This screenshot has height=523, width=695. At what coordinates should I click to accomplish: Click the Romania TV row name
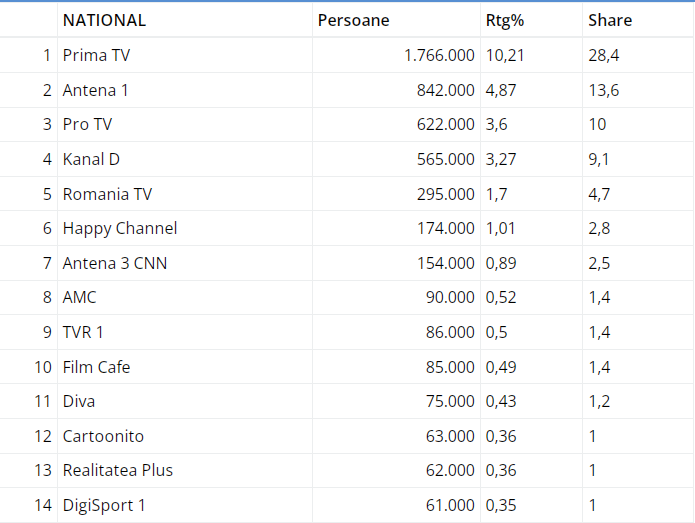click(107, 194)
